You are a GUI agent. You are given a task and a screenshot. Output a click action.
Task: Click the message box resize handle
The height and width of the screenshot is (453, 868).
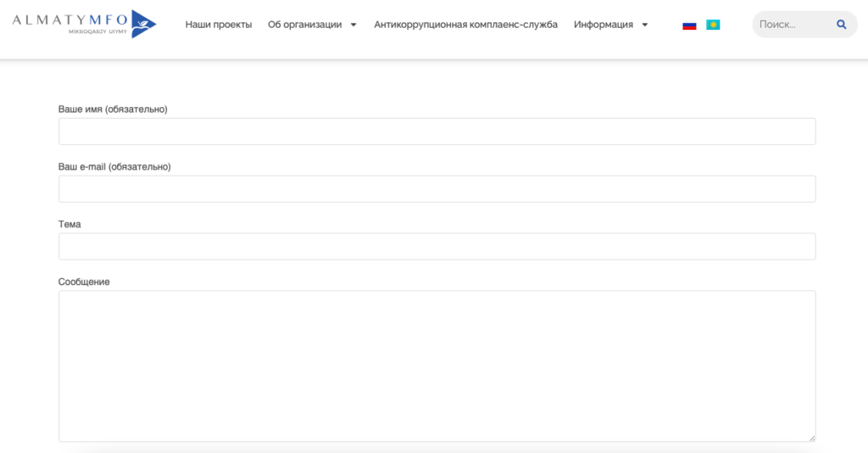[x=811, y=438]
